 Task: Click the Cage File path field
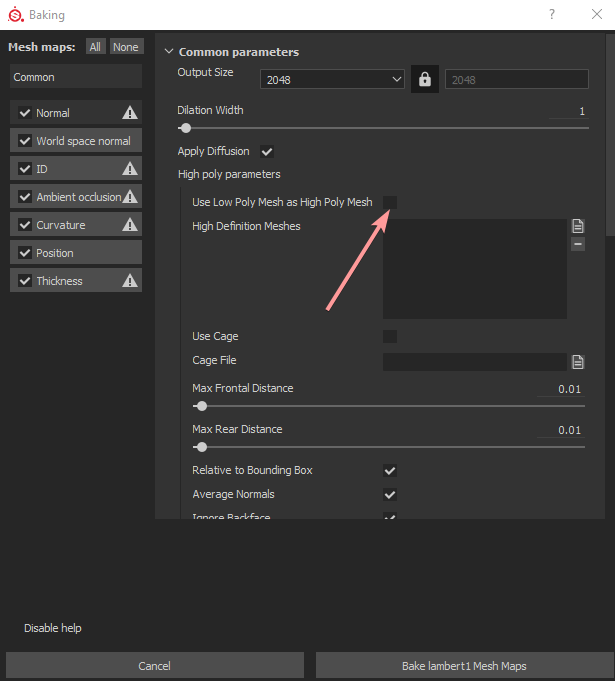tap(474, 362)
